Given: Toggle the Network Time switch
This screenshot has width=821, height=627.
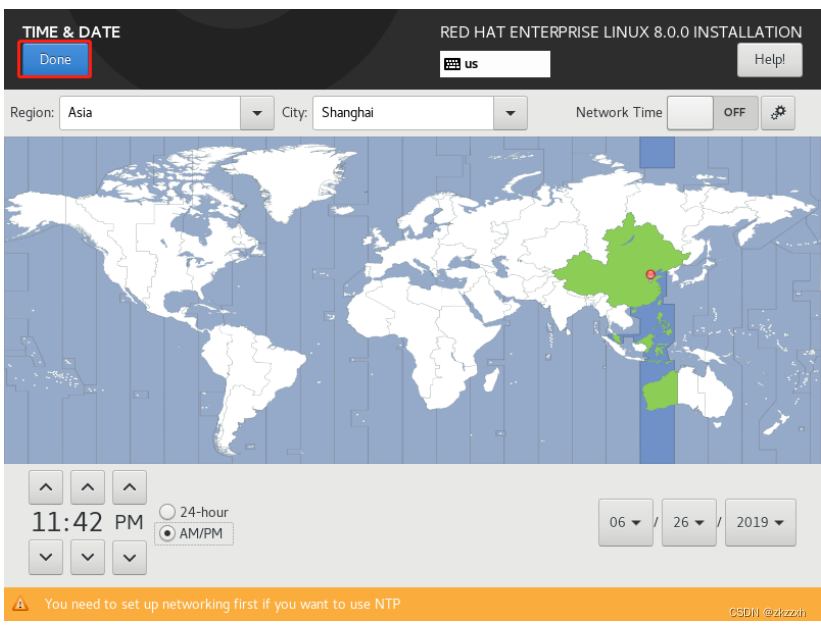Looking at the screenshot, I should click(x=712, y=113).
